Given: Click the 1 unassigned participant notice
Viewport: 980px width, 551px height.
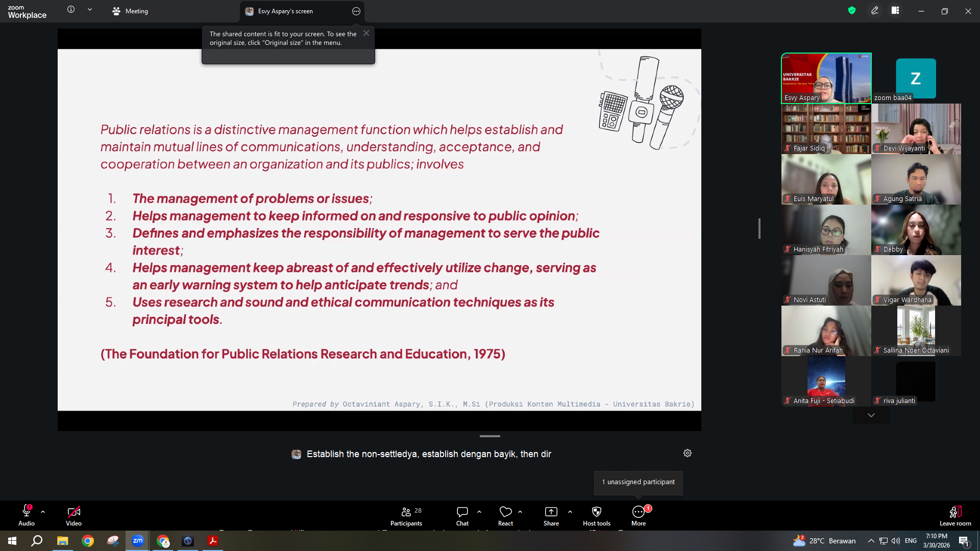Looking at the screenshot, I should coord(638,482).
